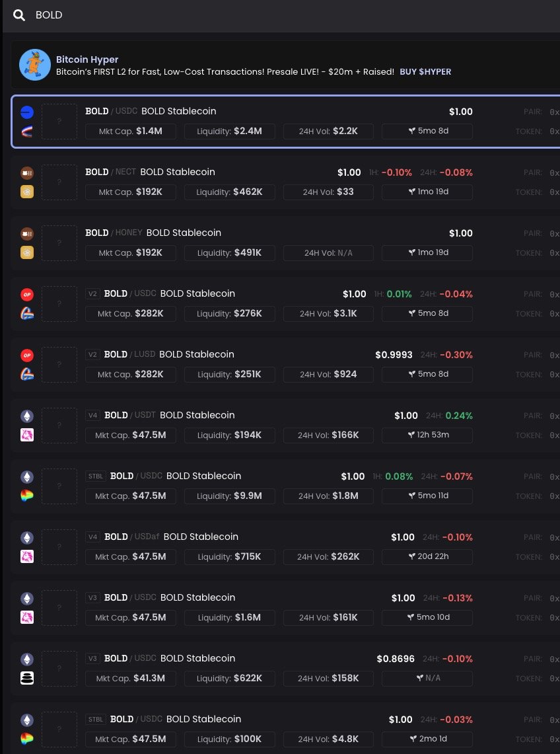The width and height of the screenshot is (560, 754).
Task: Click the Curve icon on the $9.9M liquidity row
Action: 27,496
